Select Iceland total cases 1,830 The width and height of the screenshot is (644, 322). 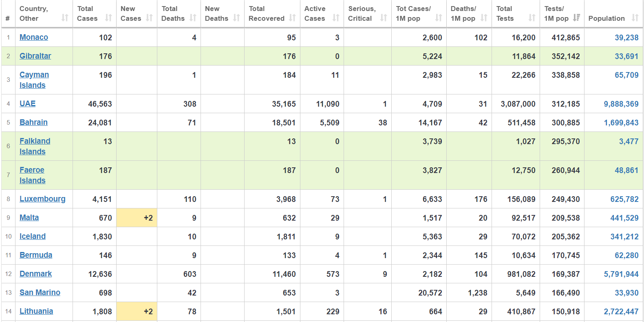pyautogui.click(x=102, y=237)
